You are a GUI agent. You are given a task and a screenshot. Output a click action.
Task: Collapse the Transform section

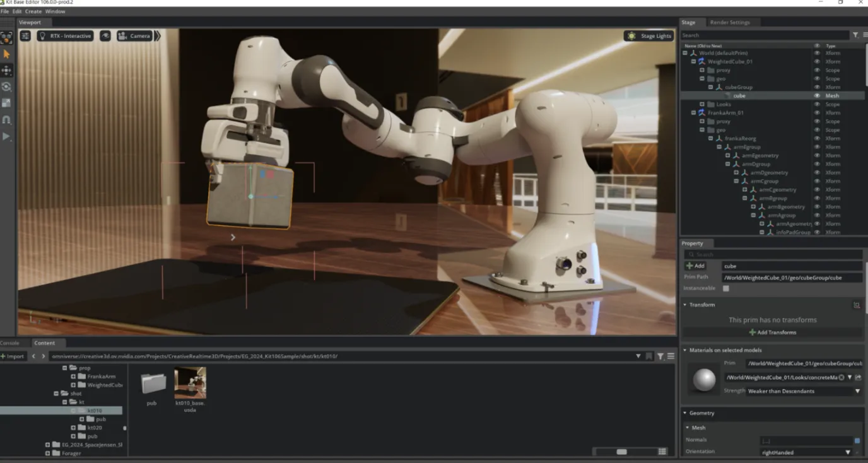686,305
